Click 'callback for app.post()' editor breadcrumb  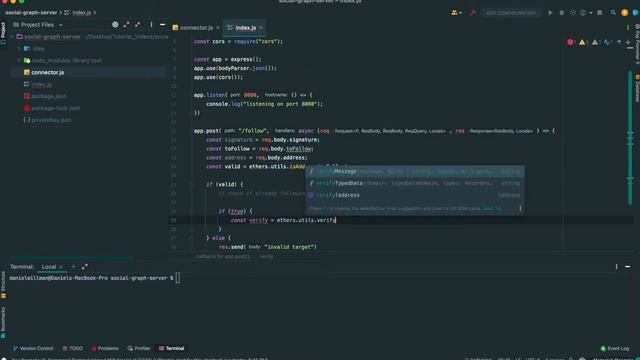click(x=222, y=256)
